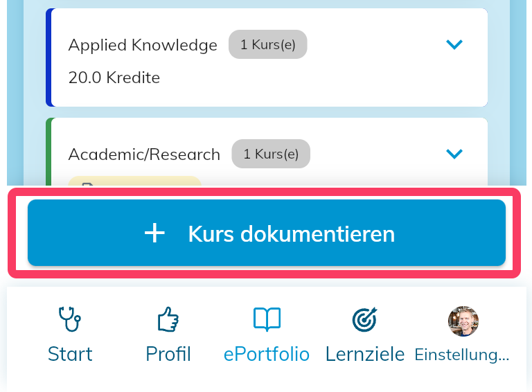The image size is (532, 392).
Task: Expand the Applied Knowledge chevron
Action: [454, 44]
